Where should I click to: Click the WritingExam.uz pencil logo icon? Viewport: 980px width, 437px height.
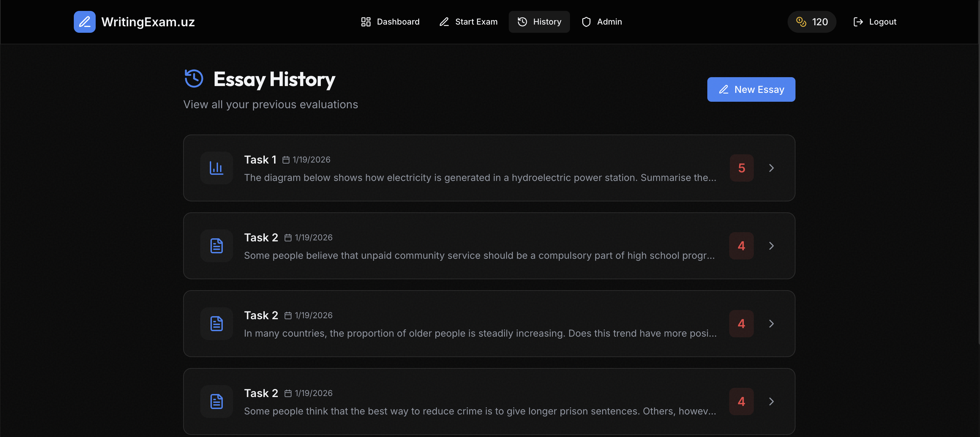coord(84,22)
